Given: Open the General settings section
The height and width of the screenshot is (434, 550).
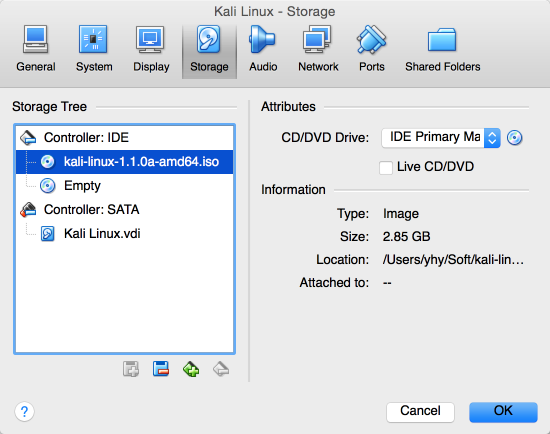Looking at the screenshot, I should (36, 49).
